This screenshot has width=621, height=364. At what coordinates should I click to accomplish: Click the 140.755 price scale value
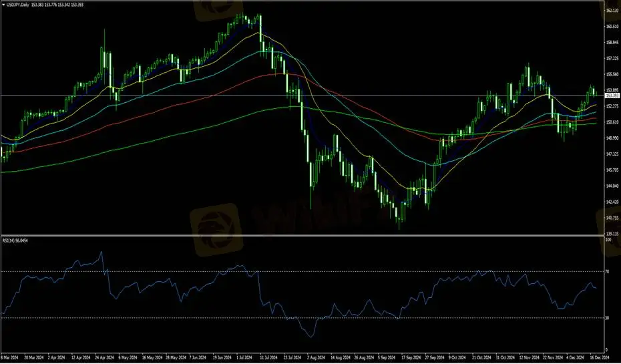tap(612, 218)
